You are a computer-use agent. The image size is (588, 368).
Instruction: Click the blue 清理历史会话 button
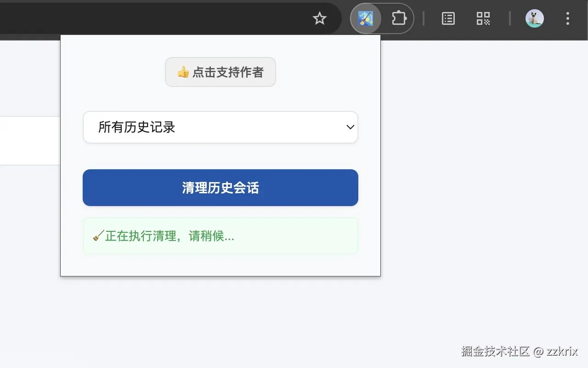coord(220,187)
